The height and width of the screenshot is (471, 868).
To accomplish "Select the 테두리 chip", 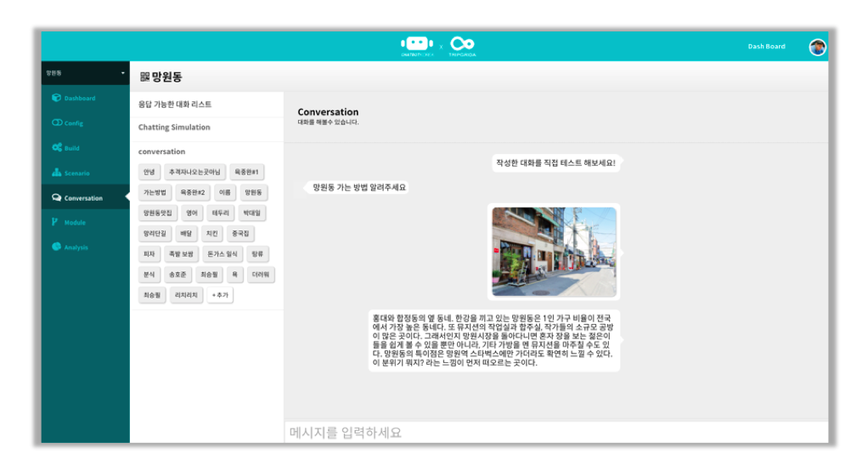I will tap(220, 213).
